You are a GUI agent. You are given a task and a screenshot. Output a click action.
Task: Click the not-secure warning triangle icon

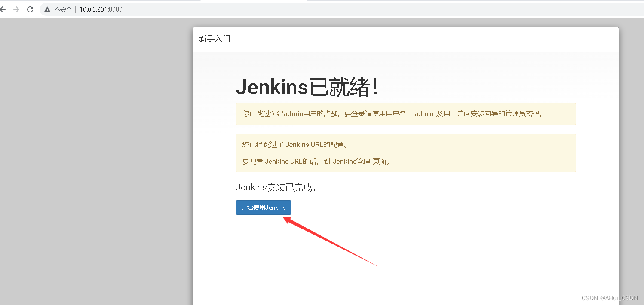click(47, 9)
